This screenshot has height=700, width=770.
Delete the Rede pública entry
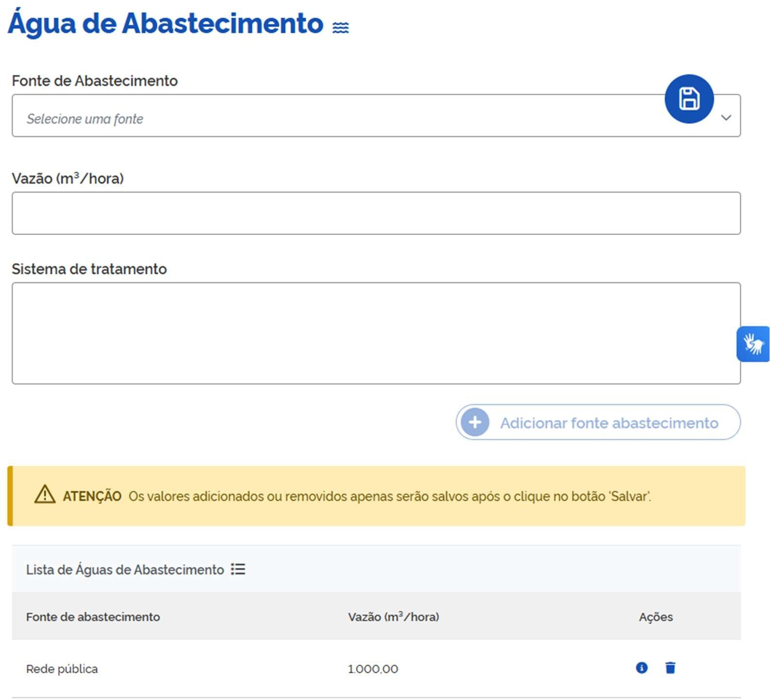tap(670, 668)
